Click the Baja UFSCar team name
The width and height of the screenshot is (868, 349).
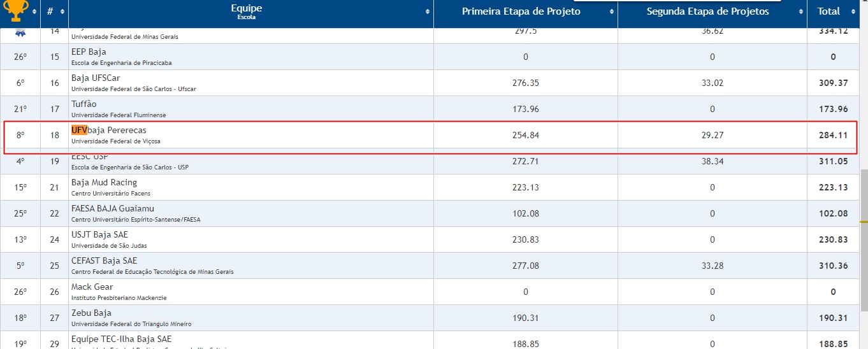coord(96,78)
